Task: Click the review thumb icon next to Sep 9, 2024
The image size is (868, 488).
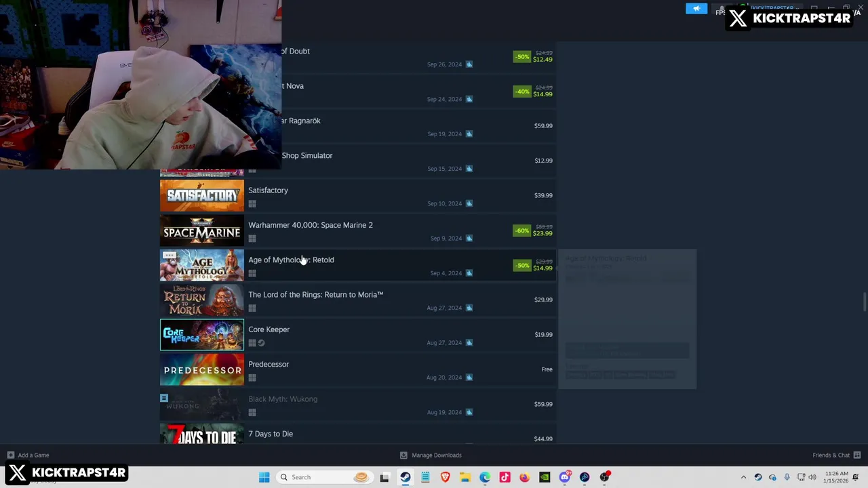Action: [469, 238]
